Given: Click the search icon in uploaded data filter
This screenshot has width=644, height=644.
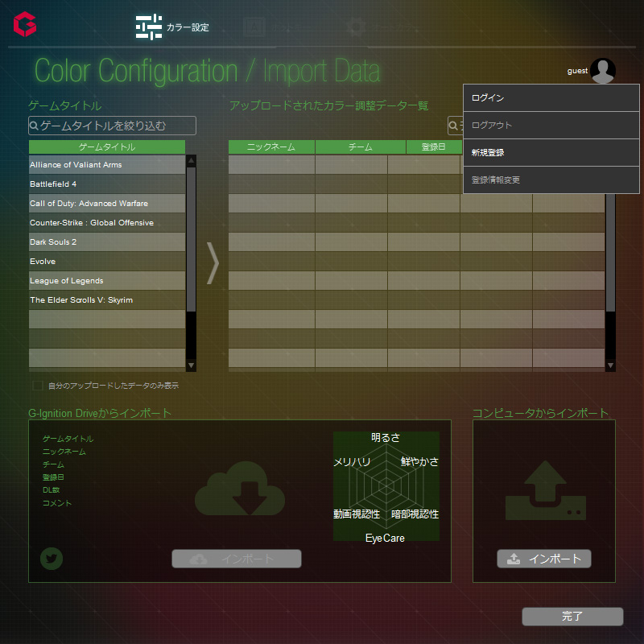Looking at the screenshot, I should [453, 126].
